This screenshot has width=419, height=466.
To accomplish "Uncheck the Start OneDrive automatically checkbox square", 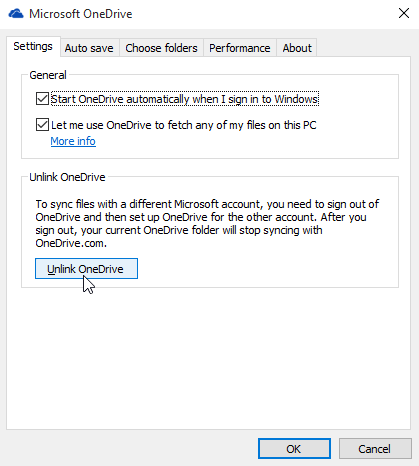I will tap(42, 99).
